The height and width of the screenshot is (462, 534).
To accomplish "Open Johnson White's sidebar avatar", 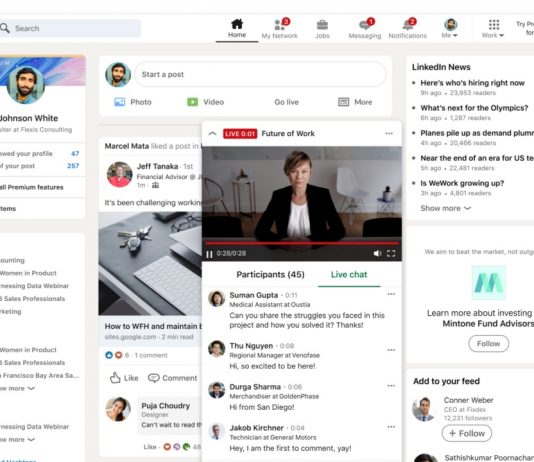I will tap(26, 85).
